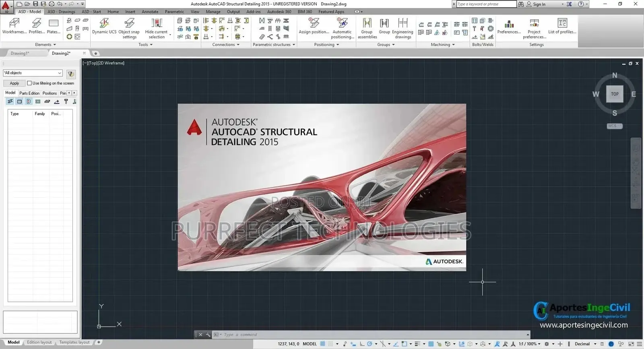Switch to the ASD - Start ribbon tab
This screenshot has height=349, width=644.
click(x=91, y=12)
